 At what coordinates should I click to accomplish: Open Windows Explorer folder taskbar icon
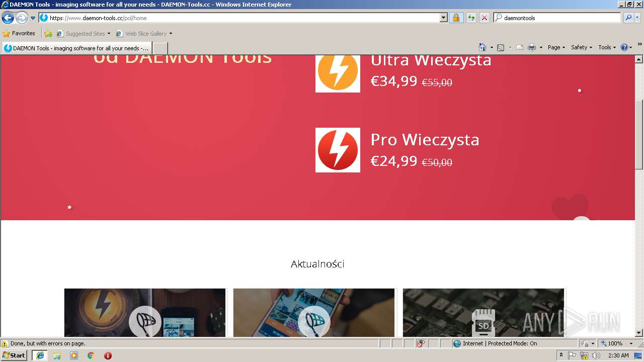click(57, 355)
